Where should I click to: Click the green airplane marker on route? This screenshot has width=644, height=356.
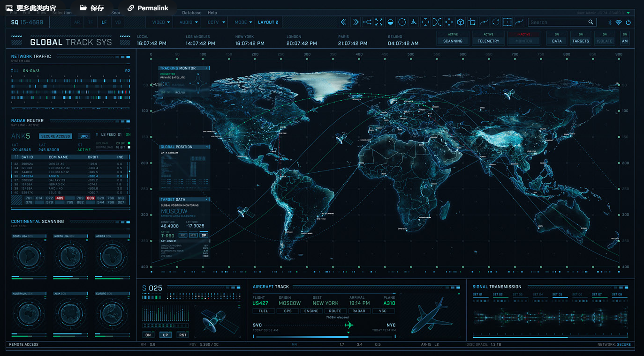[349, 325]
